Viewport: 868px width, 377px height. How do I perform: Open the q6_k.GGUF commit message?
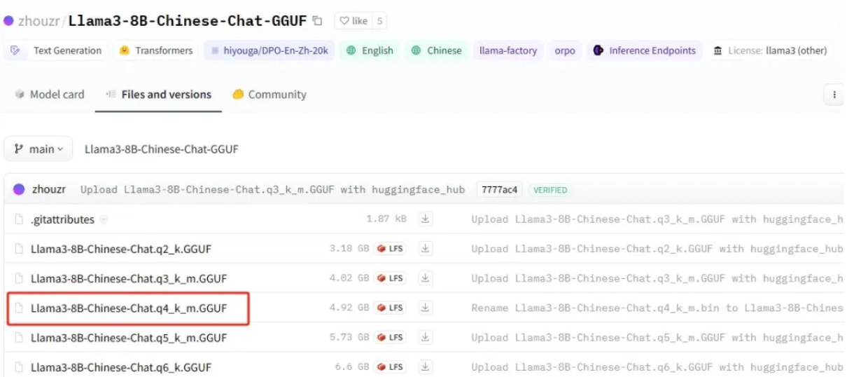(x=657, y=367)
